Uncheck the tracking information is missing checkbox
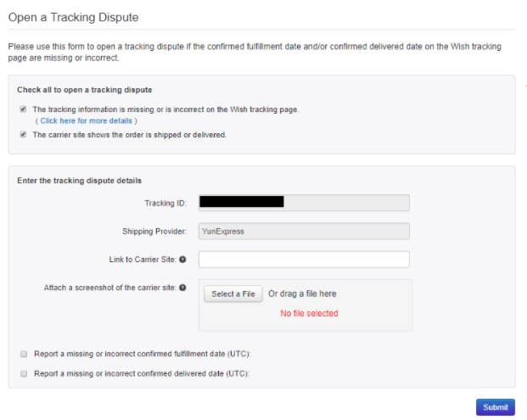The height and width of the screenshot is (420, 527). pos(23,109)
